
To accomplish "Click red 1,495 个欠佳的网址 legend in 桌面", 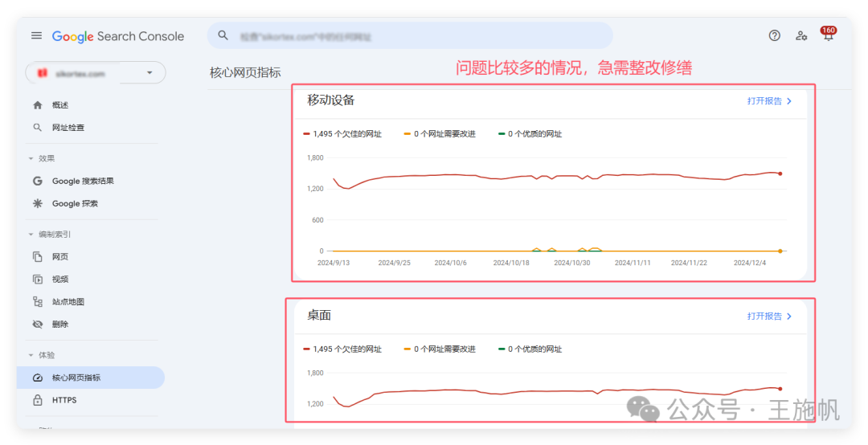I will (x=342, y=349).
